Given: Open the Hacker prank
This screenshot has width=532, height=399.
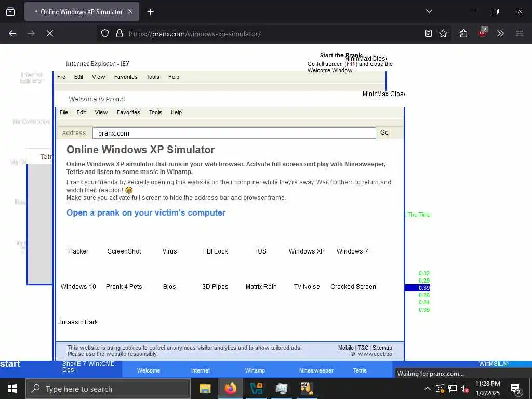Looking at the screenshot, I should tap(78, 251).
